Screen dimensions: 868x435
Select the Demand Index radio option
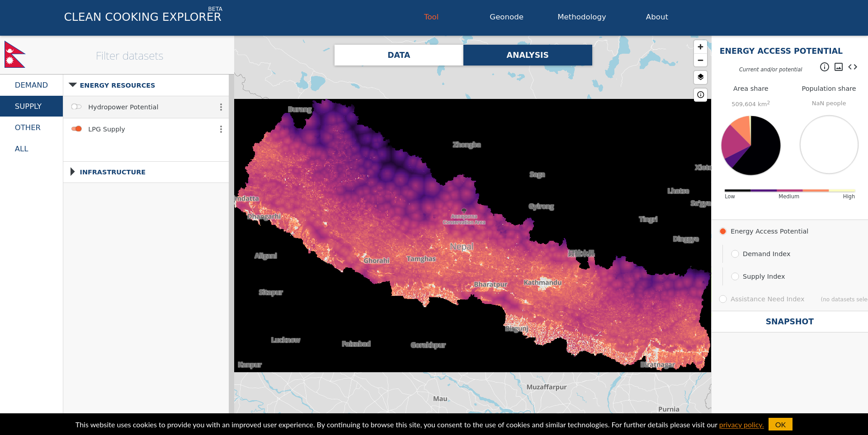[735, 254]
